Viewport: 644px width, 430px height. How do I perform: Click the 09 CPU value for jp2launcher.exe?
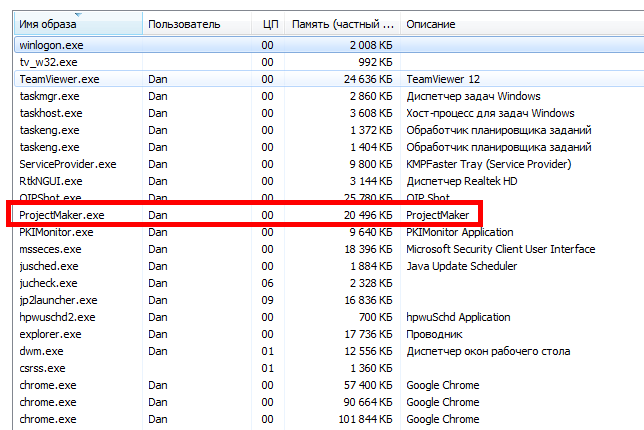coord(267,300)
